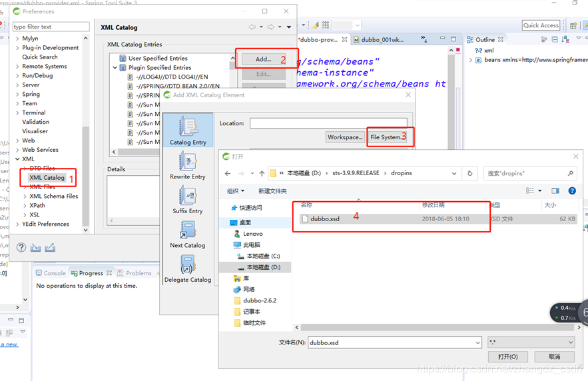Click the Add... button in XML Catalog
Screen dimensions: 588x381
pos(264,59)
